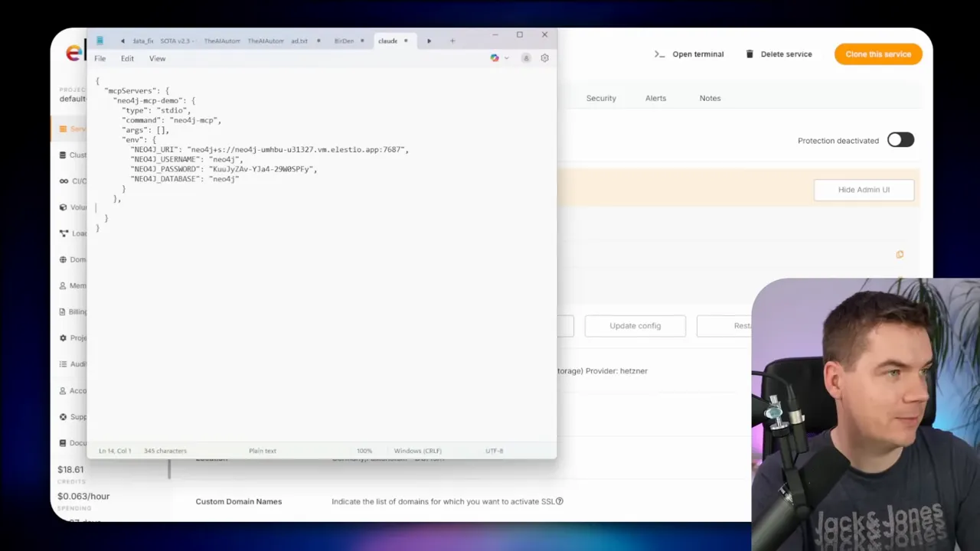Screen dimensions: 980x551
Task: Toggle the Protection deactivated switch
Action: point(900,140)
